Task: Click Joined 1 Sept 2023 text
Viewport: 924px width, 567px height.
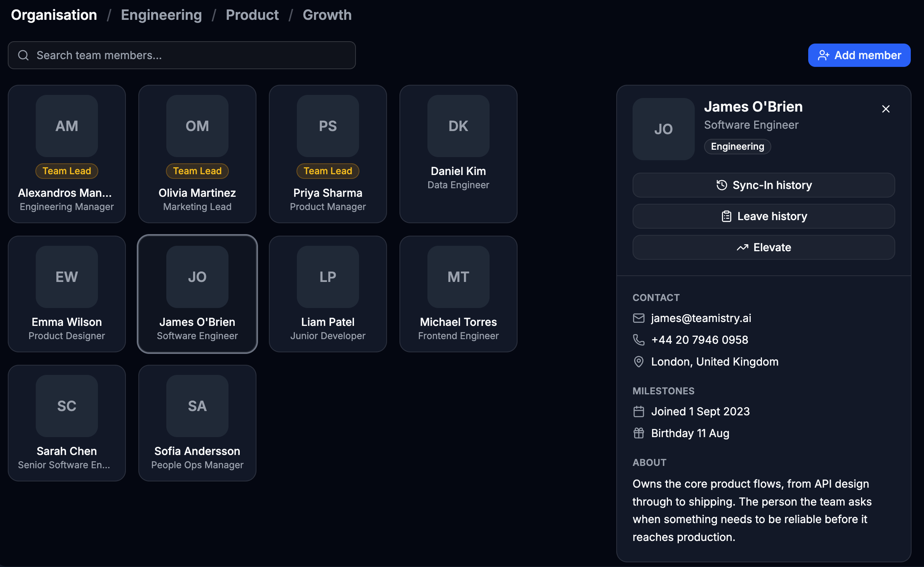Action: [701, 411]
